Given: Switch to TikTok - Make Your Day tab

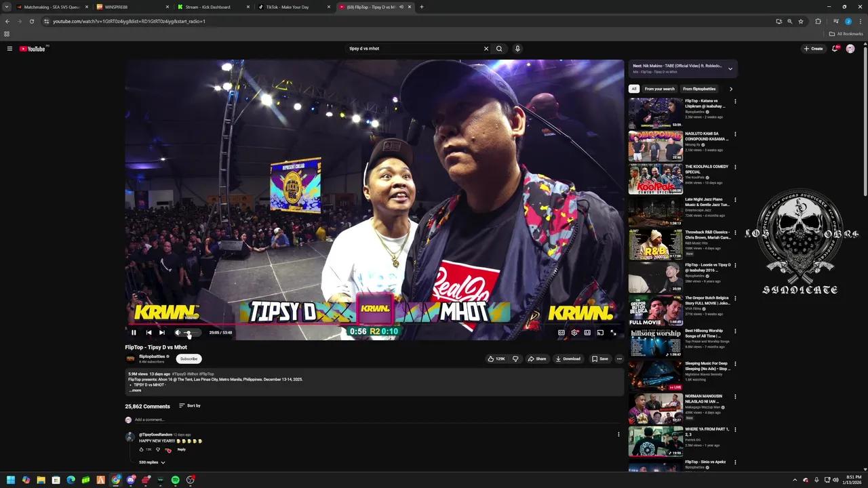Looking at the screenshot, I should [293, 7].
